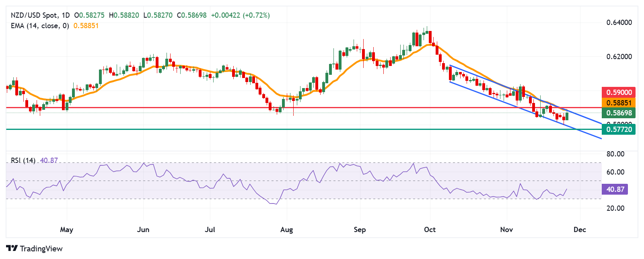Click the 0.64000 price axis label
This screenshot has width=644, height=259.
coord(619,23)
